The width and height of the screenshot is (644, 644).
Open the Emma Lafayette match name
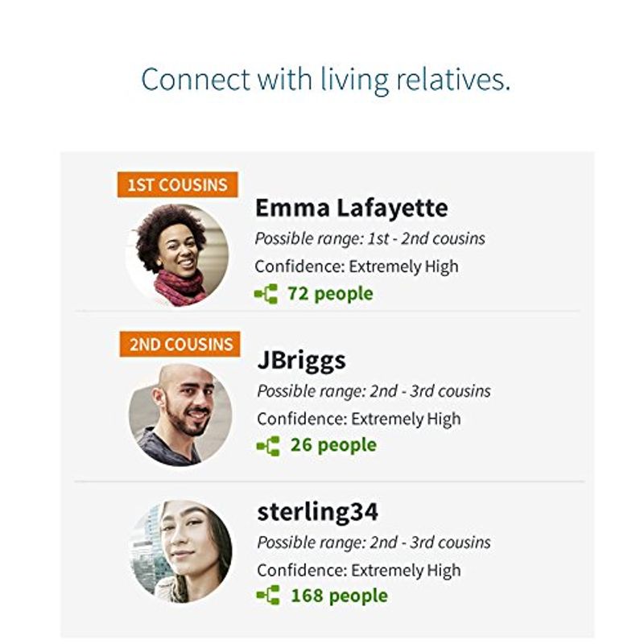coord(352,208)
